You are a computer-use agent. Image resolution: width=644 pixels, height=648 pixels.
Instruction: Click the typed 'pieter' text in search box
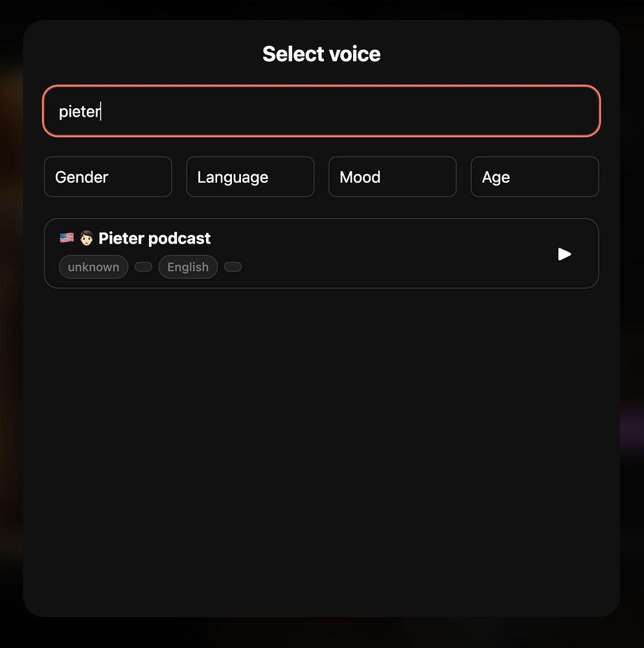point(79,111)
